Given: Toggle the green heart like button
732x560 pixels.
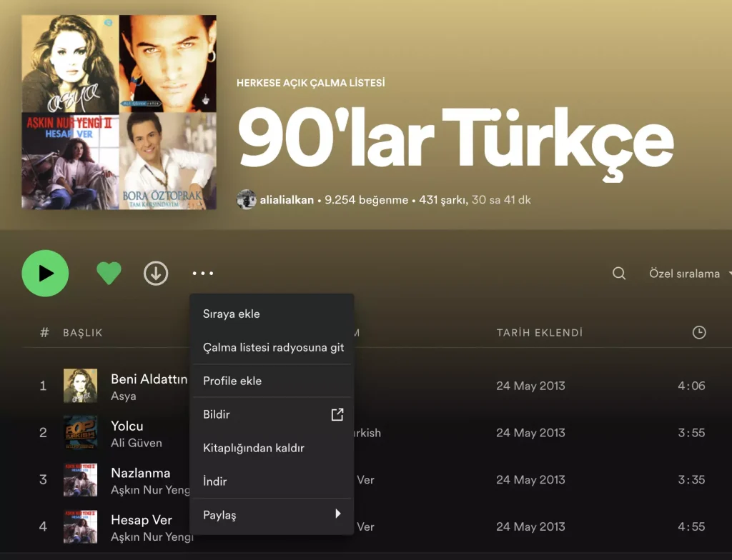Looking at the screenshot, I should click(x=109, y=273).
